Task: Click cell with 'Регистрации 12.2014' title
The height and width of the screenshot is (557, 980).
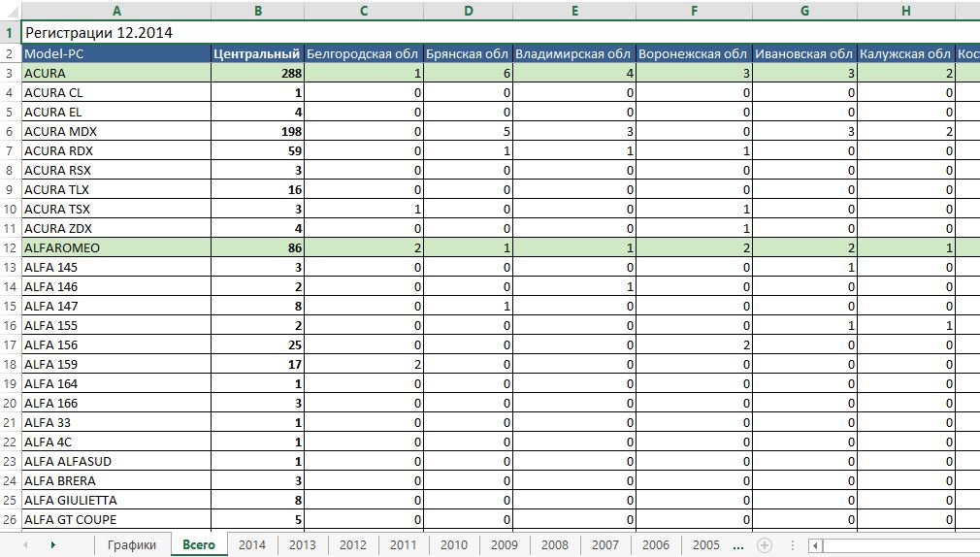Action: (99, 33)
